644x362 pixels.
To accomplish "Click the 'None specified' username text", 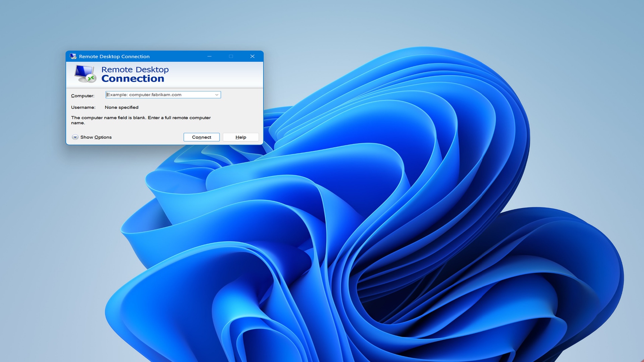I will tap(121, 107).
